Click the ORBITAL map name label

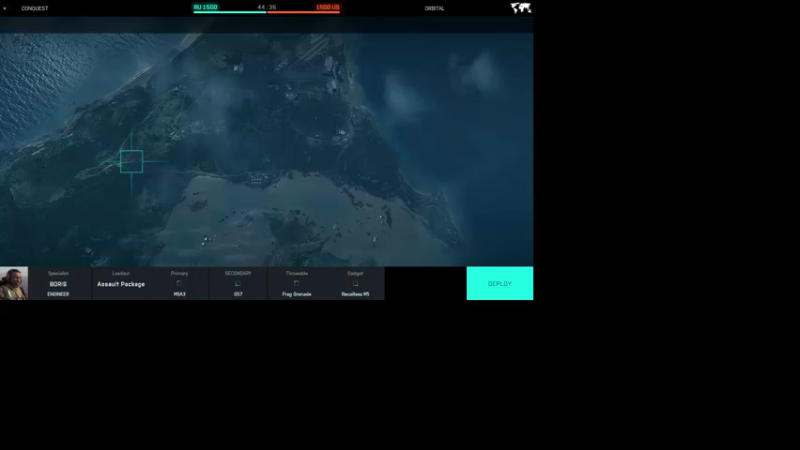point(434,8)
